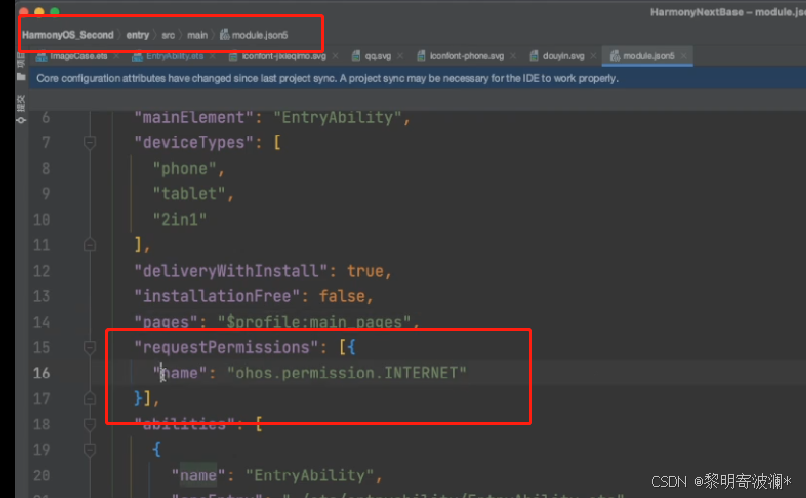Click line number 16 in the gutter
The width and height of the screenshot is (806, 498).
pyautogui.click(x=42, y=373)
